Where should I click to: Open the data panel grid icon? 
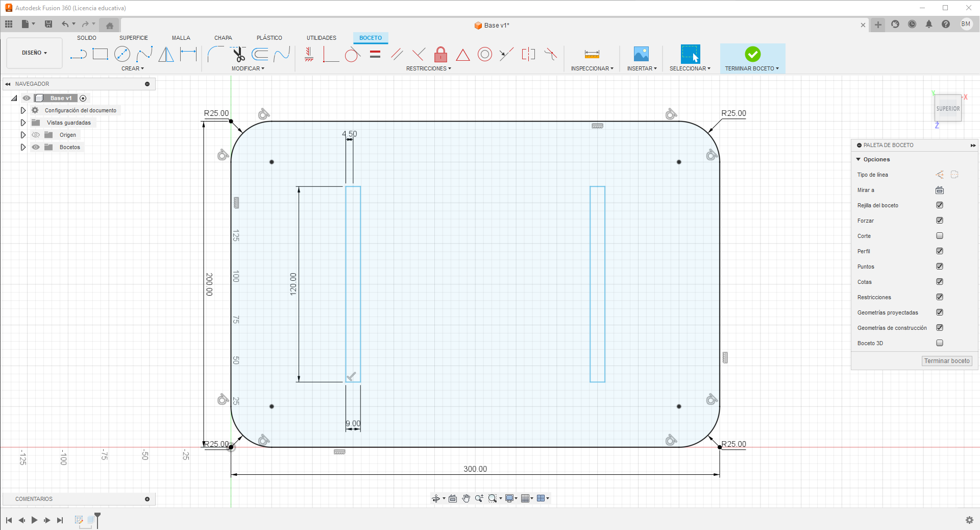coord(9,24)
